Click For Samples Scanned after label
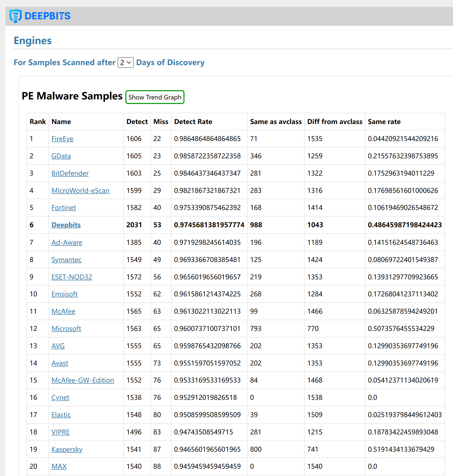The height and width of the screenshot is (476, 453). 65,62
